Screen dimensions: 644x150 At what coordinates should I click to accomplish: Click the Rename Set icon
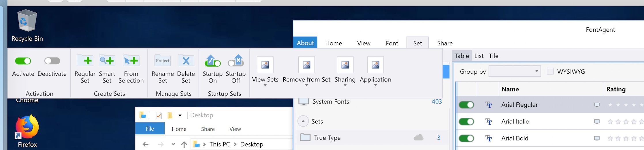(163, 61)
